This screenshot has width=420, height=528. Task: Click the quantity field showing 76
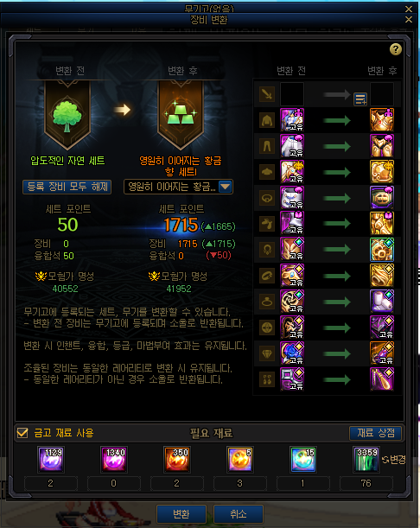pyautogui.click(x=366, y=483)
